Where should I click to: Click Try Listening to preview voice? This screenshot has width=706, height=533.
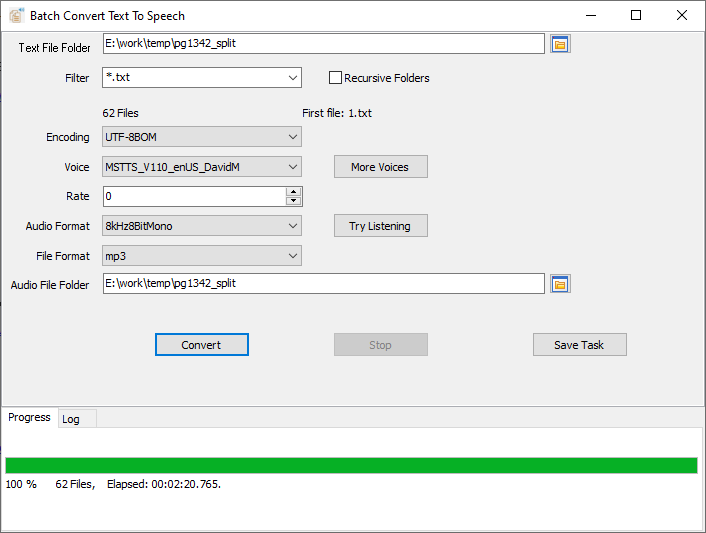380,226
